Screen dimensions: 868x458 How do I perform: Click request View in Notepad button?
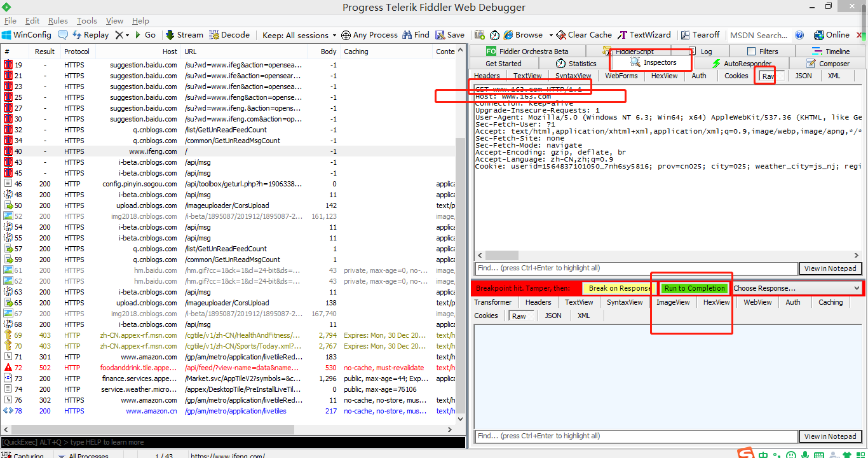click(830, 268)
